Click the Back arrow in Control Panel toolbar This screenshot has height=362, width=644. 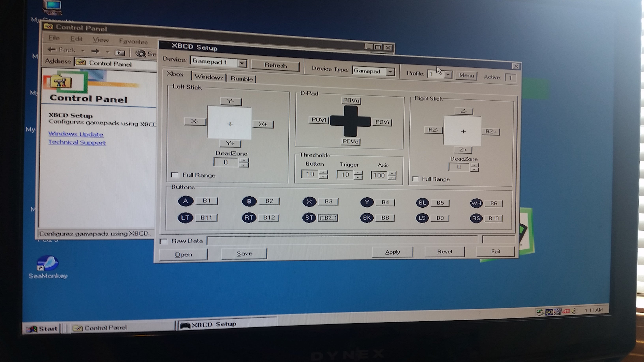pos(62,50)
